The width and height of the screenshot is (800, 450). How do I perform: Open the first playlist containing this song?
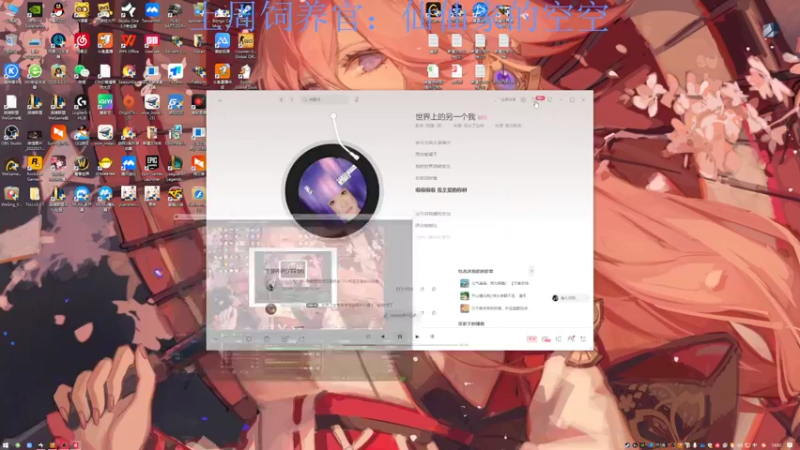pyautogui.click(x=494, y=283)
